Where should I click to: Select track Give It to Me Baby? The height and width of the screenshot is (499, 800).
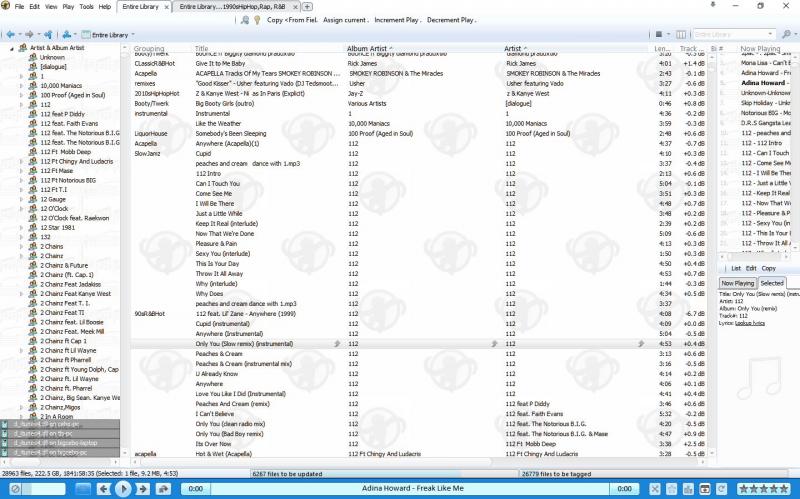[x=220, y=64]
